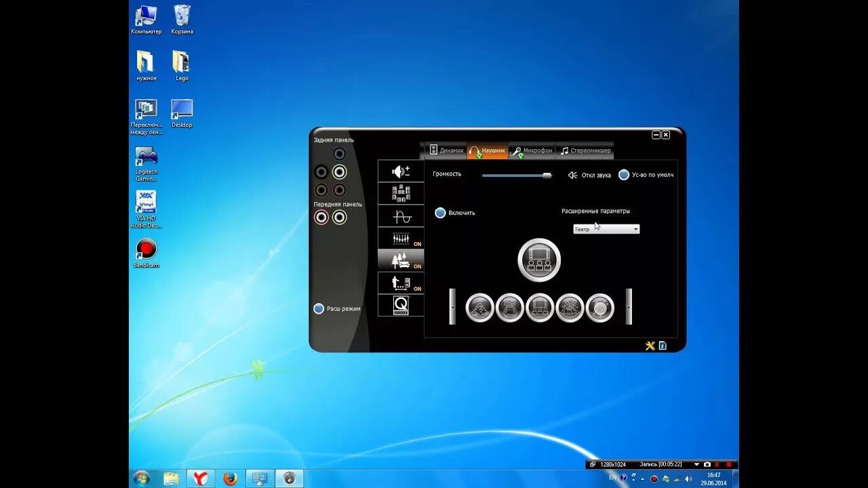Open the QSound side tab
Image resolution: width=868 pixels, height=488 pixels.
pos(401,305)
